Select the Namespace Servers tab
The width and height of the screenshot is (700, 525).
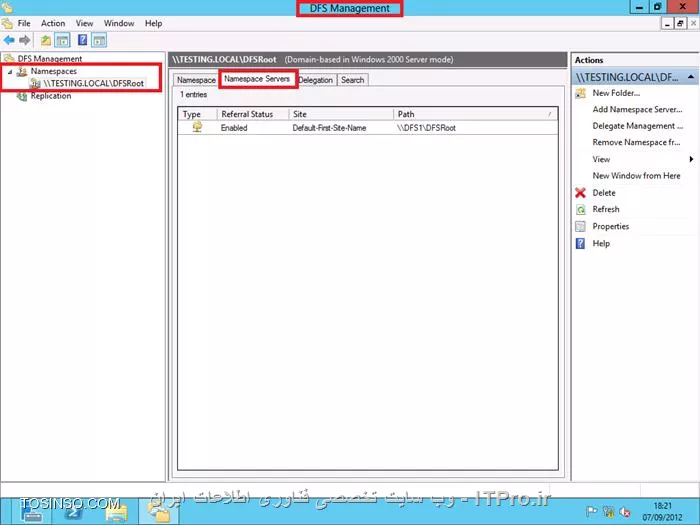click(257, 79)
